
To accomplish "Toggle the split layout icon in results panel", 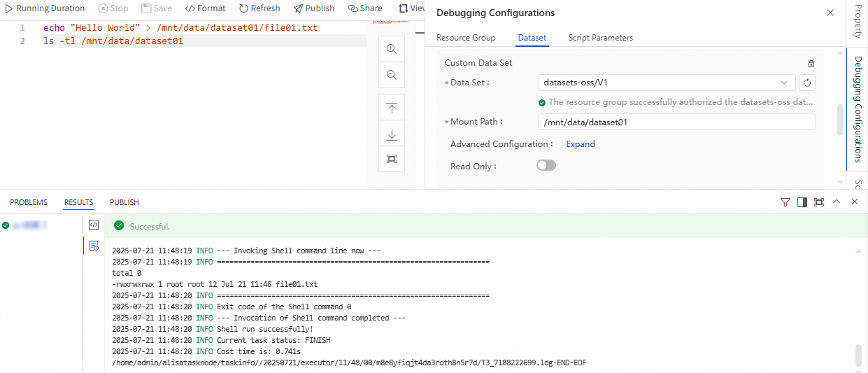I will [802, 202].
